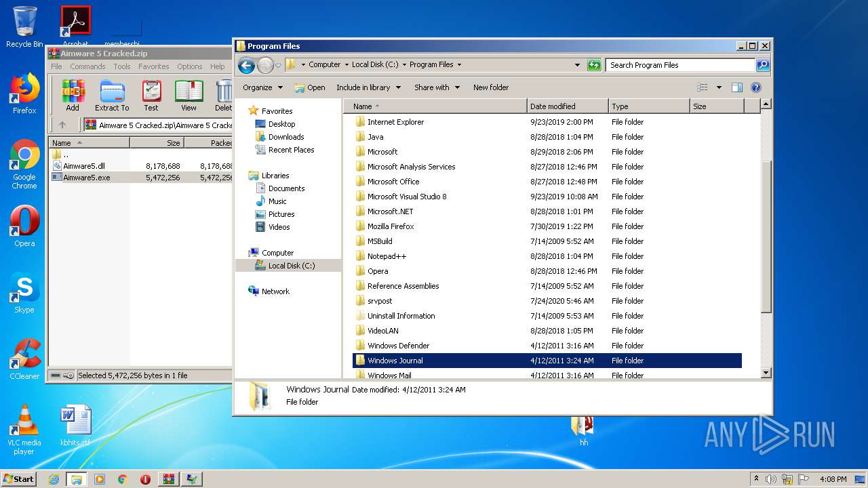Click the search magnifier icon in Explorer
This screenshot has height=488, width=868.
click(763, 65)
